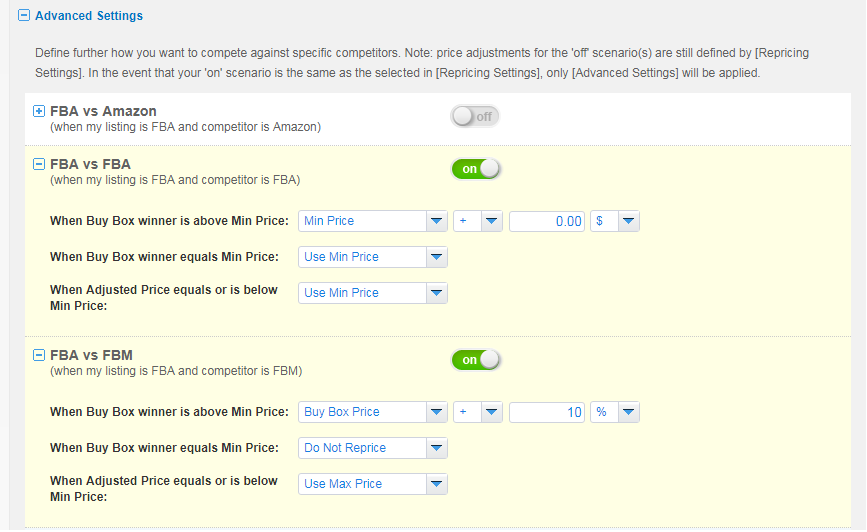The width and height of the screenshot is (867, 532).
Task: Open the Do Not Reprice dropdown
Action: click(373, 448)
